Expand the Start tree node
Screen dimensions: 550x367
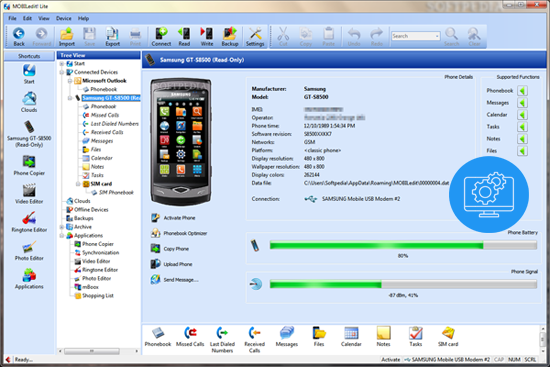click(x=62, y=64)
